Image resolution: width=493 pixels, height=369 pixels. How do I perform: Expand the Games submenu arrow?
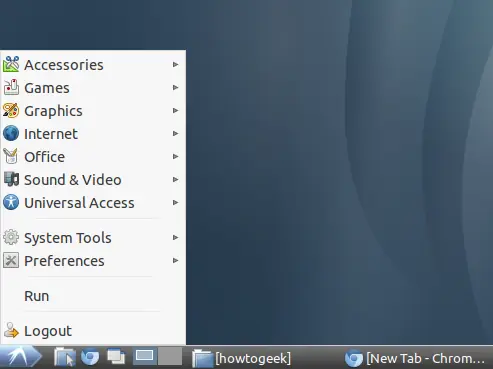tap(176, 87)
